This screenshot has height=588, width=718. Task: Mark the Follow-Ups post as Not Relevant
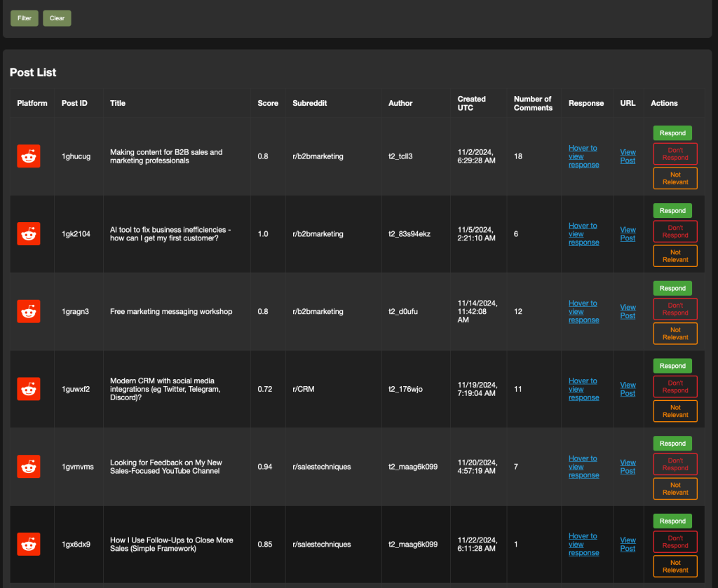tap(675, 566)
